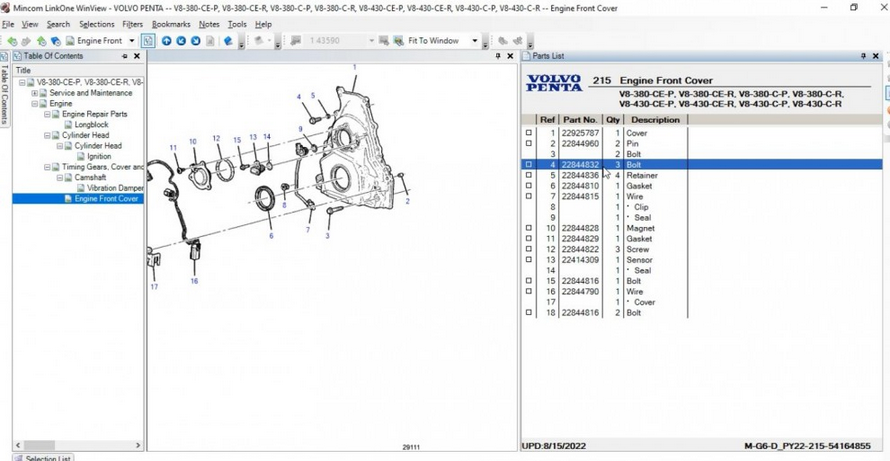Go to the next page with the blue arrow

click(x=196, y=41)
